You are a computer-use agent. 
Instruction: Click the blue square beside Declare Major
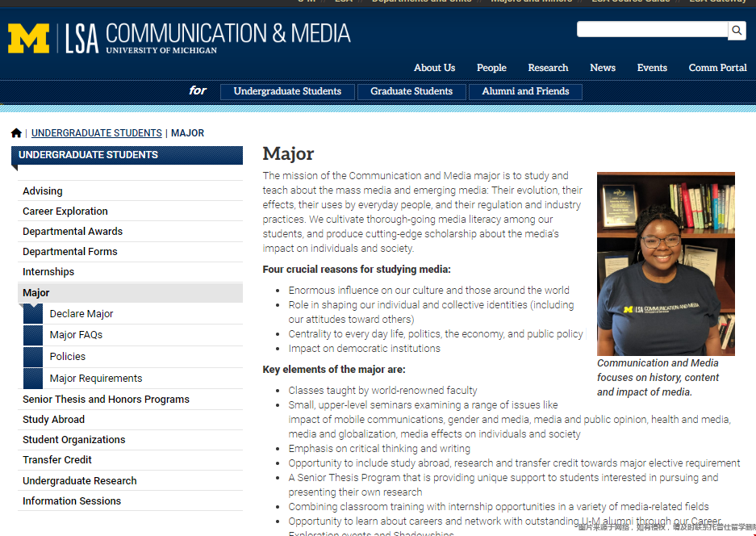[33, 313]
